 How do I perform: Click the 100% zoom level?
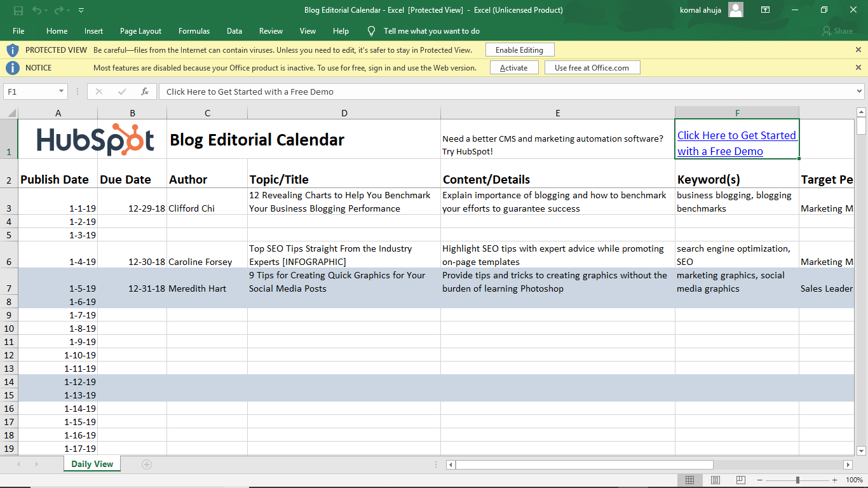[x=854, y=480]
